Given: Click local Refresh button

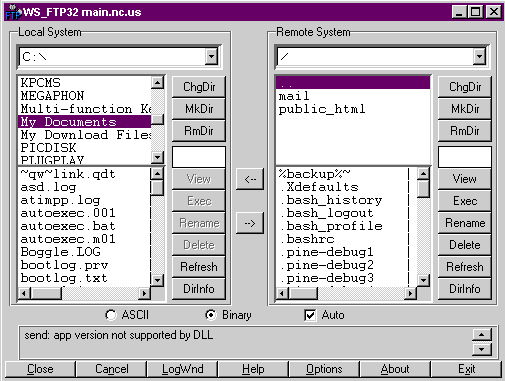Looking at the screenshot, I should tap(199, 267).
